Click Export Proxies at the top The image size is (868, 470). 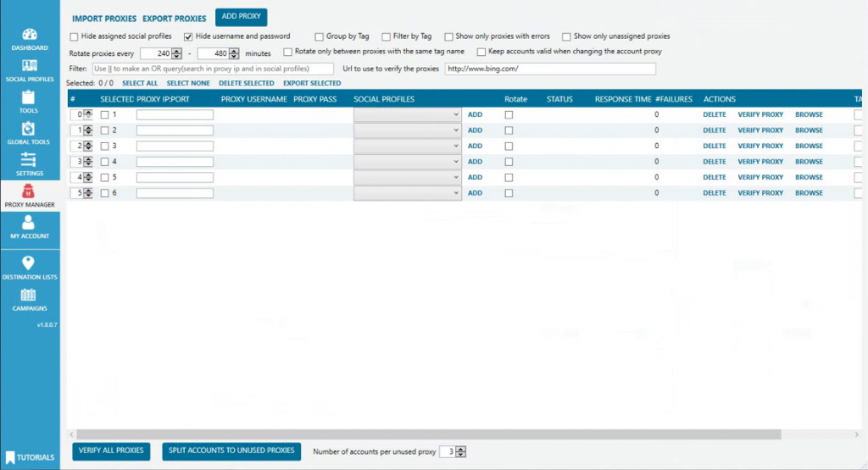click(174, 19)
